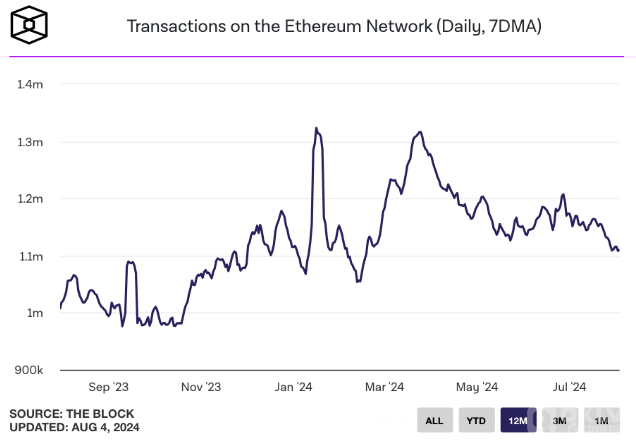Select the 12M range toggle

pyautogui.click(x=518, y=421)
